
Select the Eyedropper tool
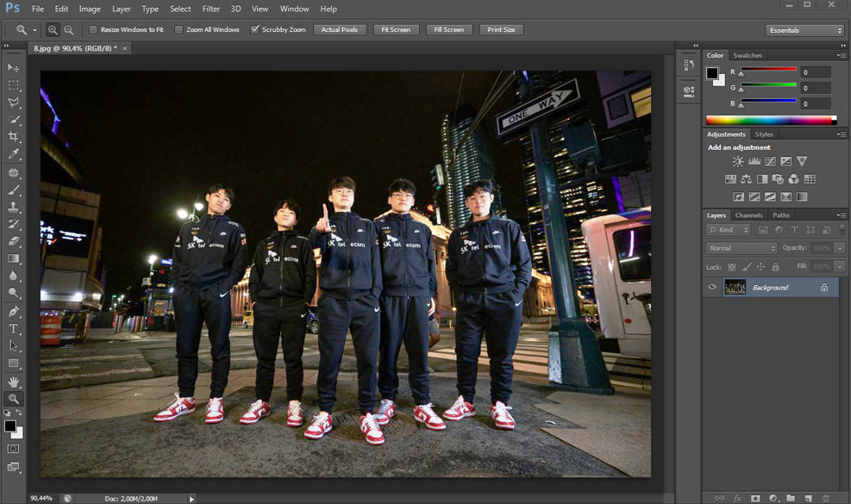click(14, 154)
